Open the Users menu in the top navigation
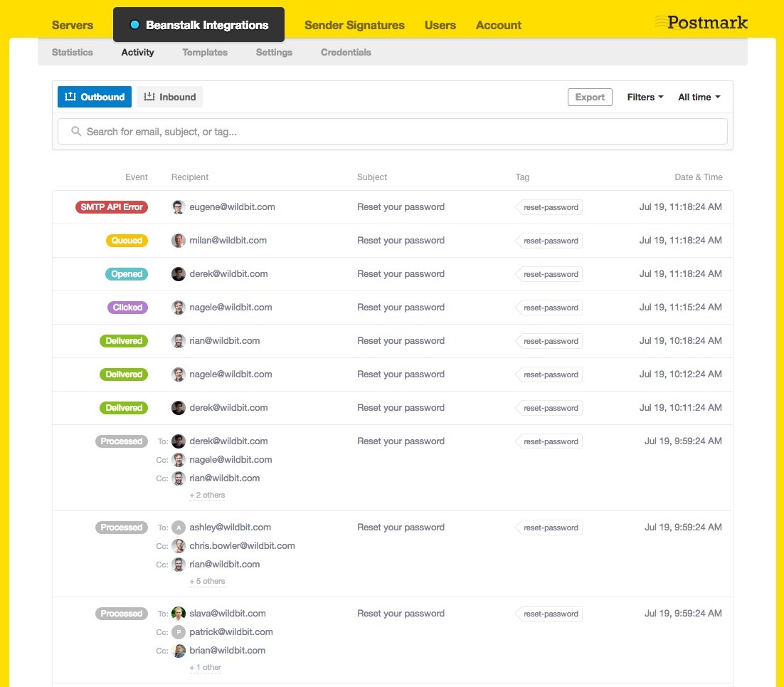Viewport: 784px width, 687px height. (440, 25)
